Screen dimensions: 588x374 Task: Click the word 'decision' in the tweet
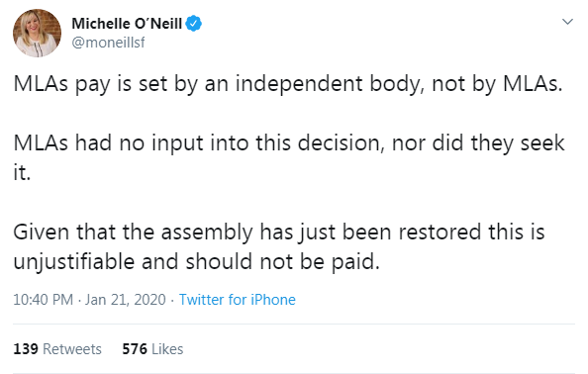click(342, 143)
